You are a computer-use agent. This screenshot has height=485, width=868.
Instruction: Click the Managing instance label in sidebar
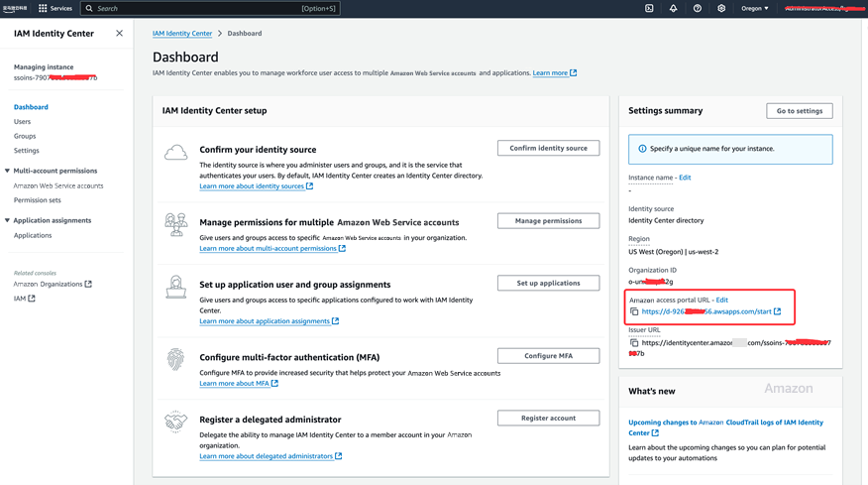tap(44, 67)
